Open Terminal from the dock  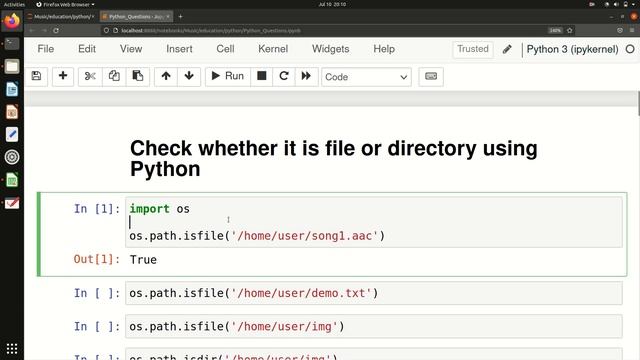tap(12, 43)
